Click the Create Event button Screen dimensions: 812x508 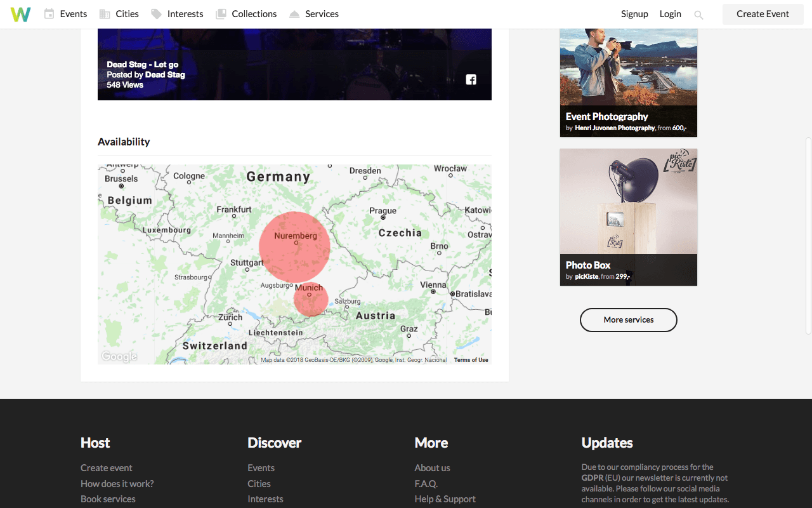point(763,14)
